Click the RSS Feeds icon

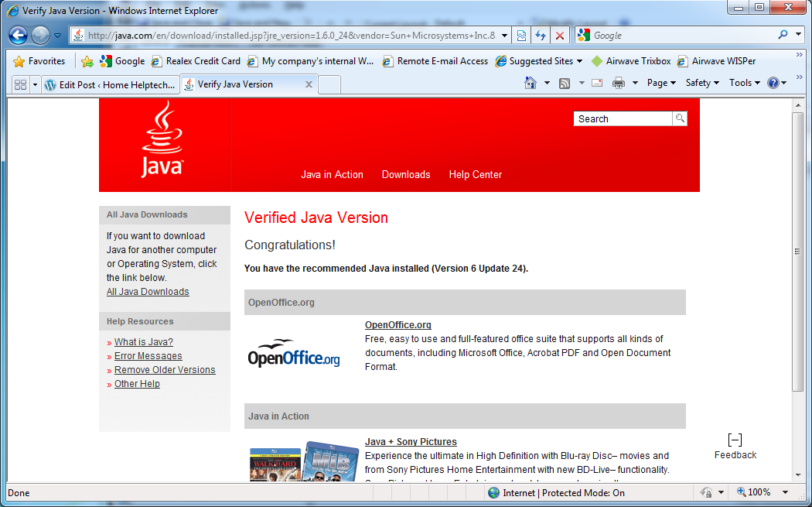565,83
